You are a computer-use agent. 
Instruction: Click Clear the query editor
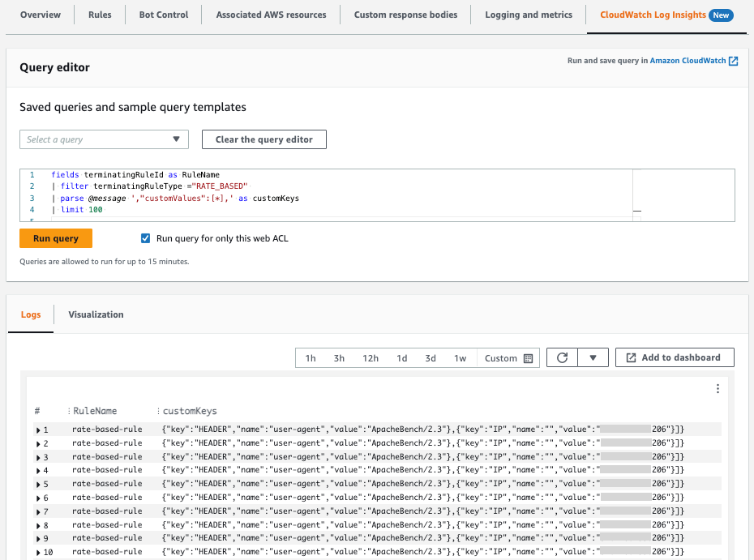point(263,139)
